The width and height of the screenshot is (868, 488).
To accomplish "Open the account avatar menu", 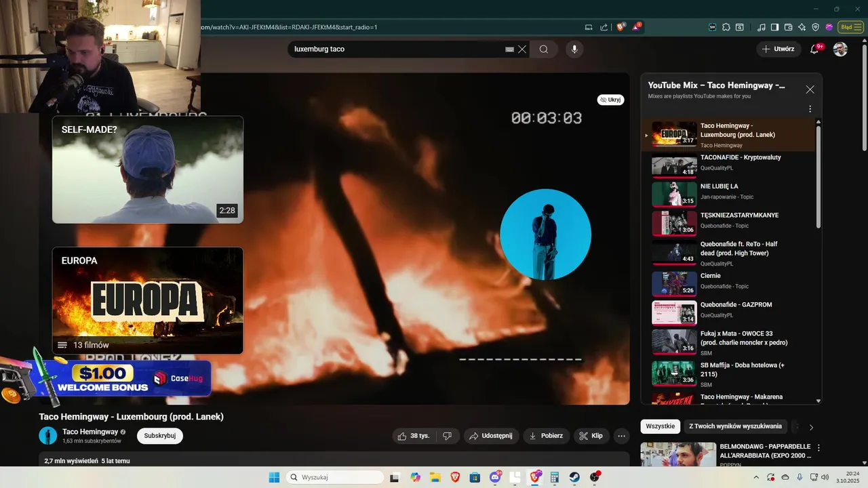I will tap(840, 49).
